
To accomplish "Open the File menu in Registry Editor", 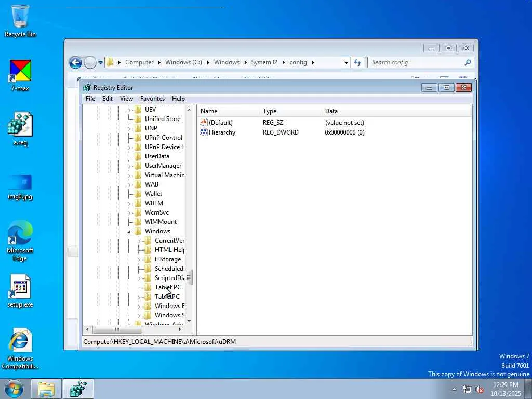I will (90, 99).
